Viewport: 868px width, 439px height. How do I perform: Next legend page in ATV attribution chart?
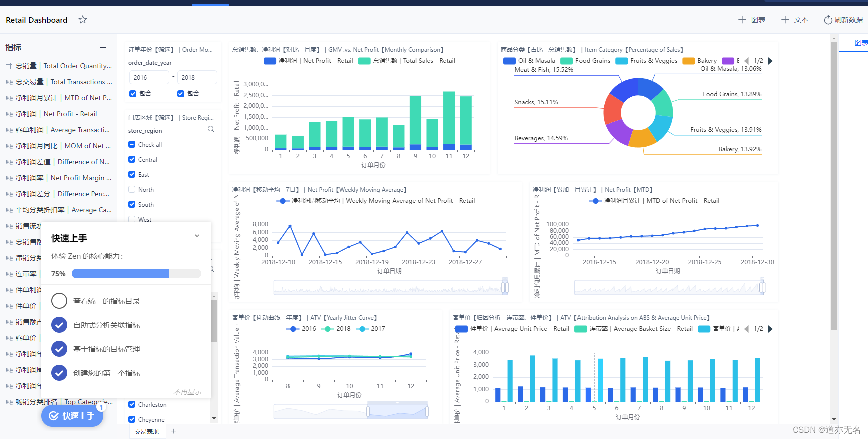[x=771, y=329]
